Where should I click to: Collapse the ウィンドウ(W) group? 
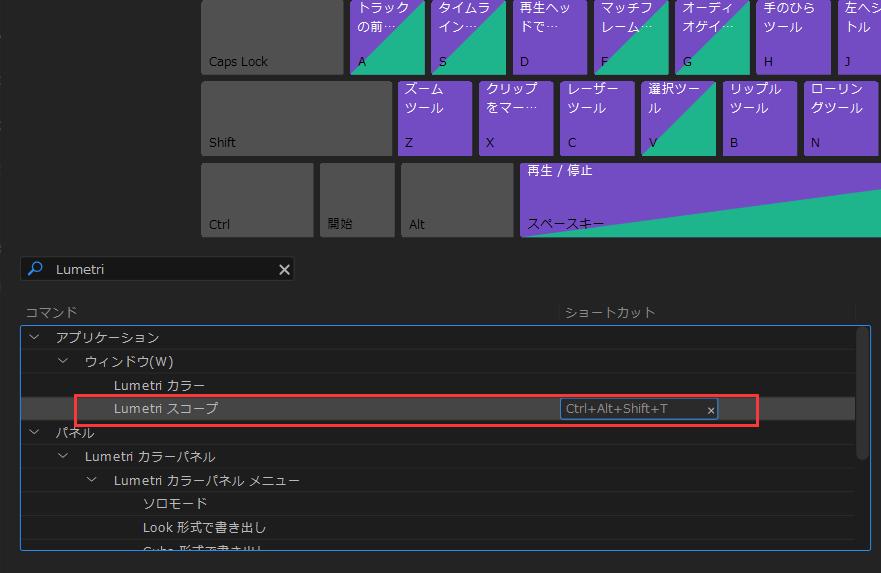(x=63, y=361)
